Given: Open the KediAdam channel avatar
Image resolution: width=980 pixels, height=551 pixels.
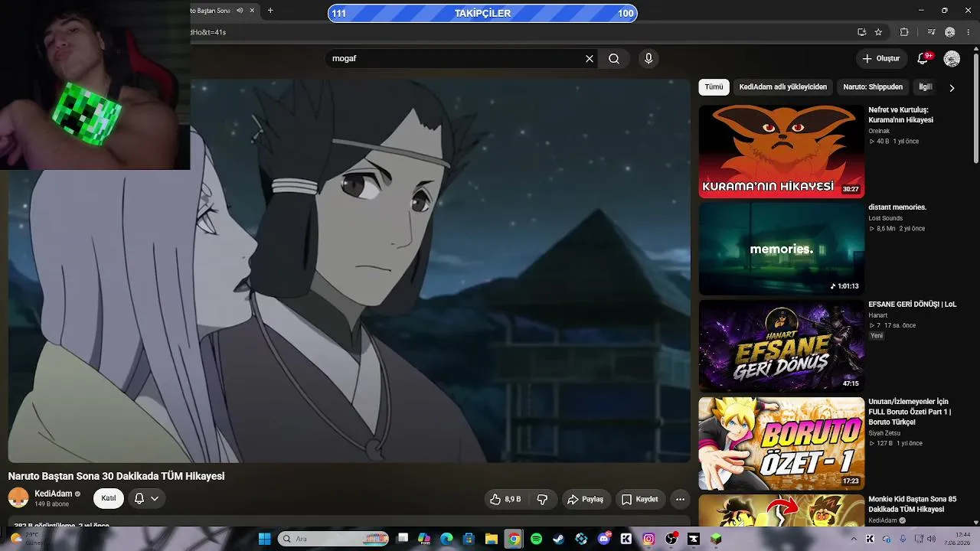Looking at the screenshot, I should pyautogui.click(x=18, y=498).
